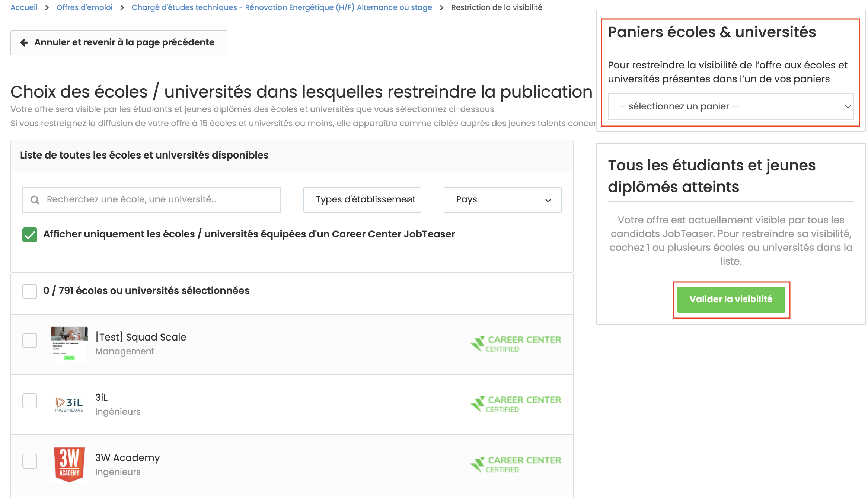Select the 3W Academy checkbox
The height and width of the screenshot is (498, 868).
click(x=30, y=461)
